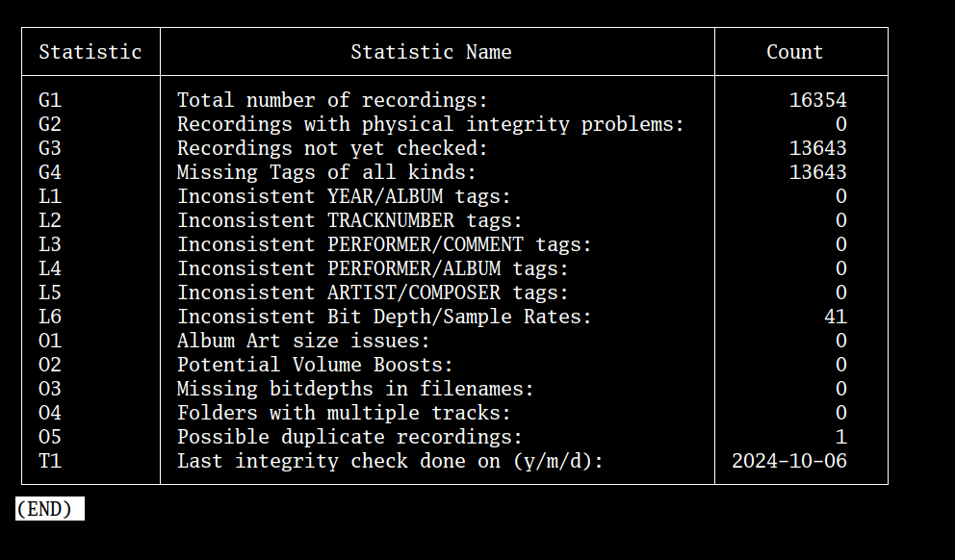The width and height of the screenshot is (955, 560).
Task: Click the last integrity check date 2024-10-06
Action: pos(788,461)
